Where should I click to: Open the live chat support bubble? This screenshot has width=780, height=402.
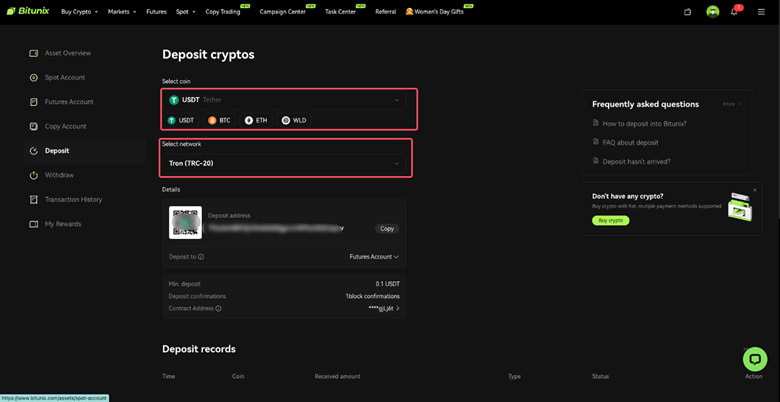(755, 358)
